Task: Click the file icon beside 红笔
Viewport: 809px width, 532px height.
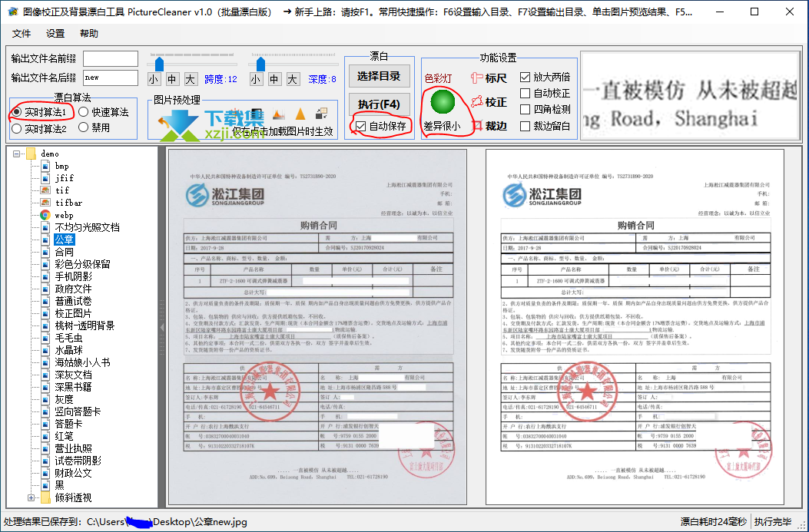Action: 45,436
